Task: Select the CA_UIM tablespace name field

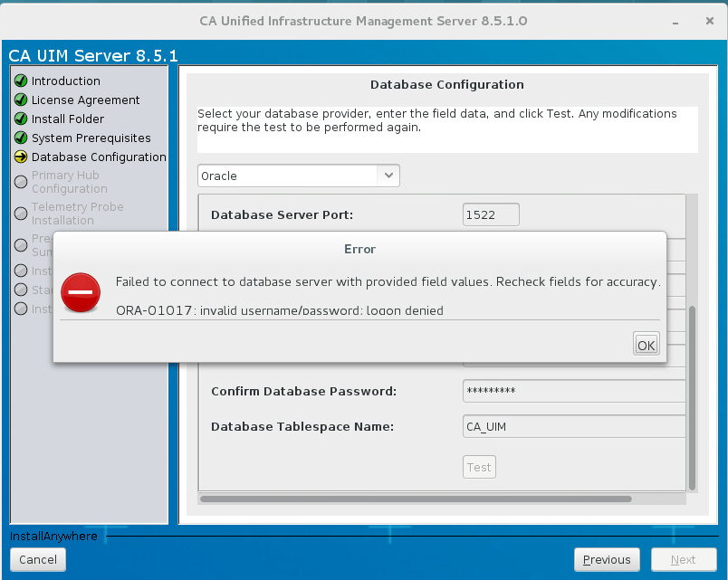Action: [x=574, y=425]
